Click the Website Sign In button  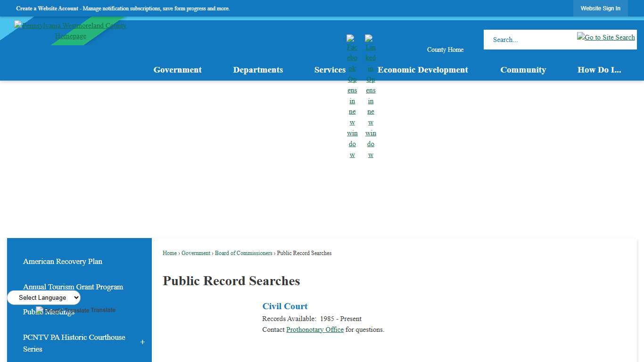click(x=600, y=8)
